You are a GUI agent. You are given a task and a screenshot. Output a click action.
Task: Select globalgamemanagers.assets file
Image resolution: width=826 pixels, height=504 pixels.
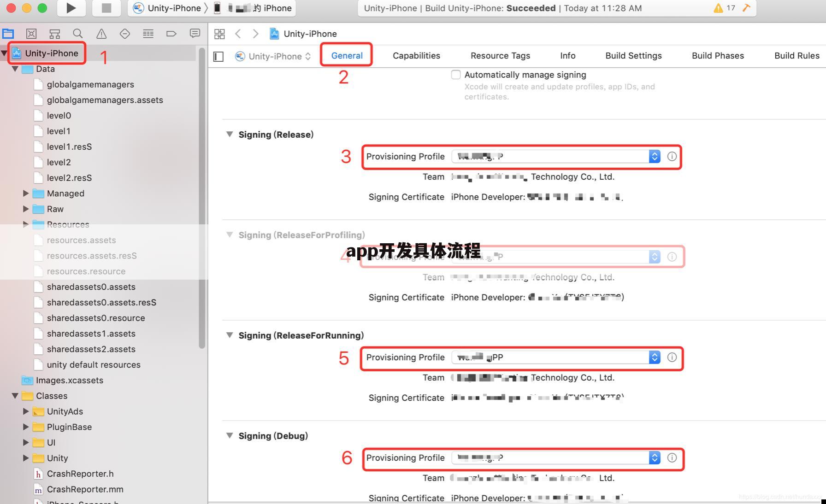105,100
